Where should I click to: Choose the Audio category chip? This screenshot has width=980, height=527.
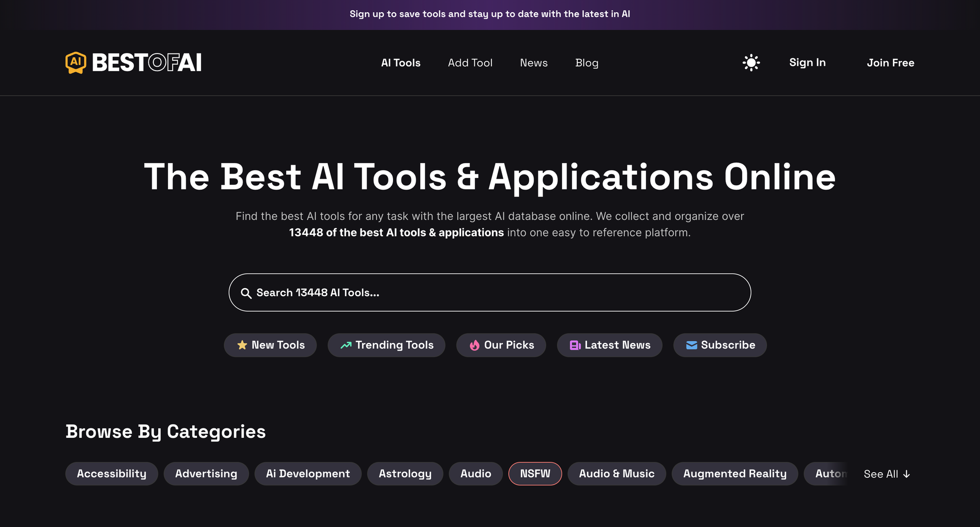click(x=476, y=474)
